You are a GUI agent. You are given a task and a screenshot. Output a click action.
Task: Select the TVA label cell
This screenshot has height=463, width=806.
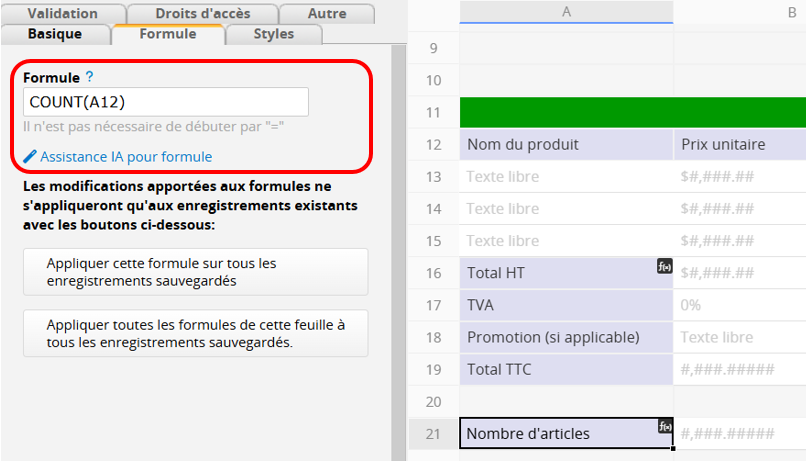pos(566,305)
